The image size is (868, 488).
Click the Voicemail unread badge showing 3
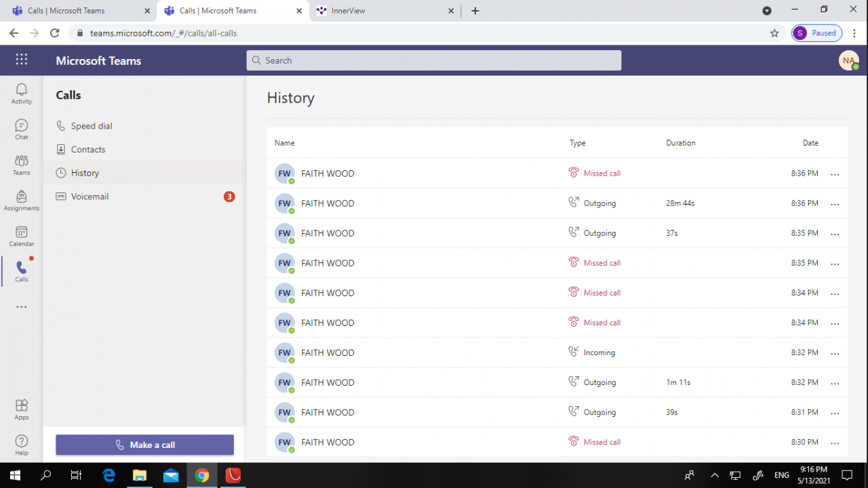229,197
